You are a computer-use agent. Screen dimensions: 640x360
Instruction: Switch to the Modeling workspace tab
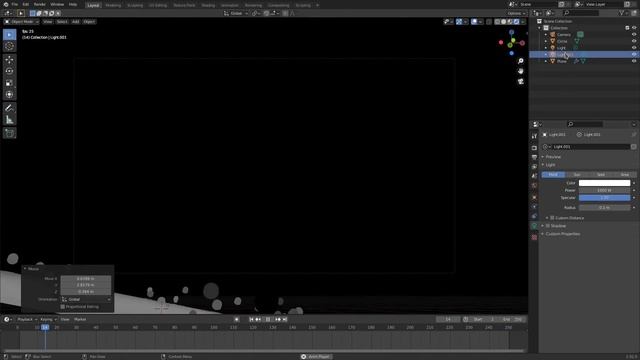click(x=113, y=5)
